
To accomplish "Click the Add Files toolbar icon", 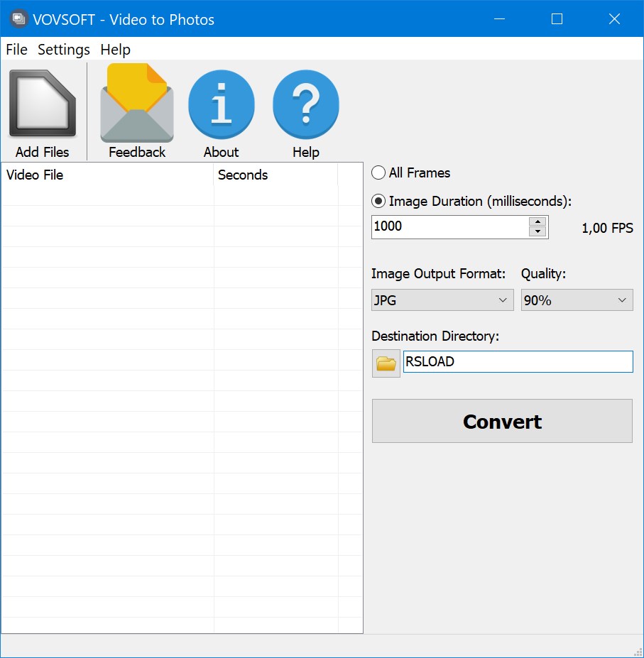I will point(43,105).
